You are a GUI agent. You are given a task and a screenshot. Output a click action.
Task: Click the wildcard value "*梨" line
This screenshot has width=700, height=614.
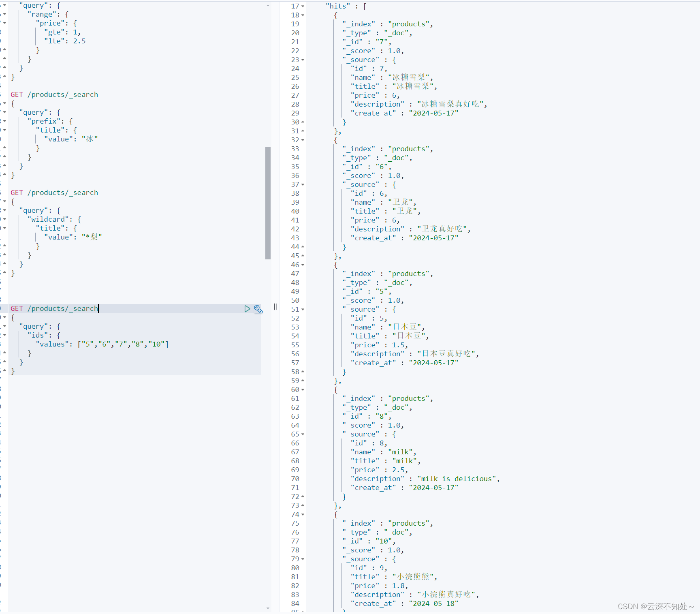[73, 237]
